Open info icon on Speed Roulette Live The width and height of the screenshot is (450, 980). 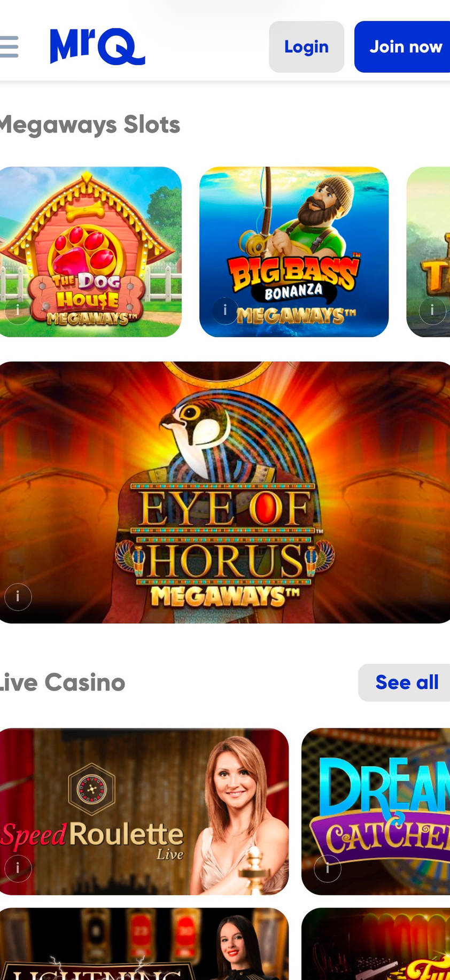click(18, 868)
